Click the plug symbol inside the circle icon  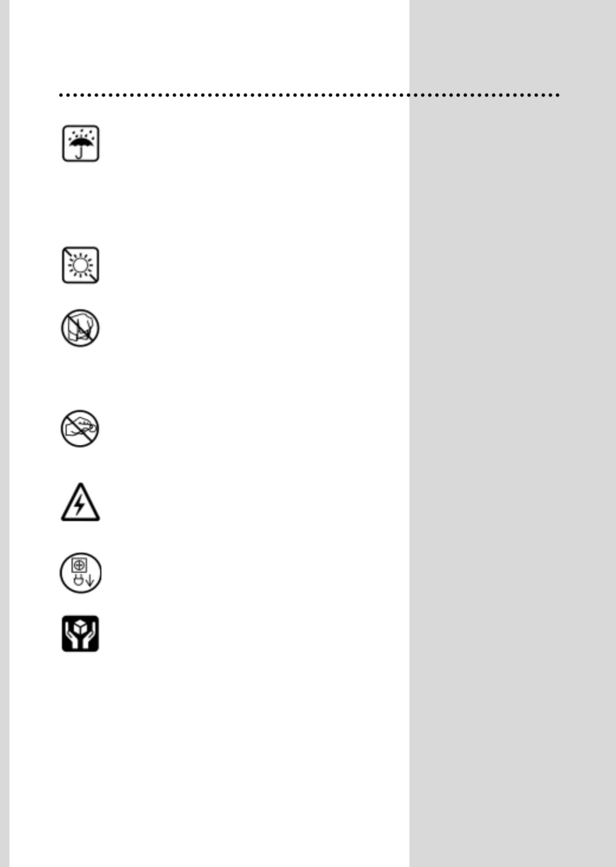(x=78, y=580)
